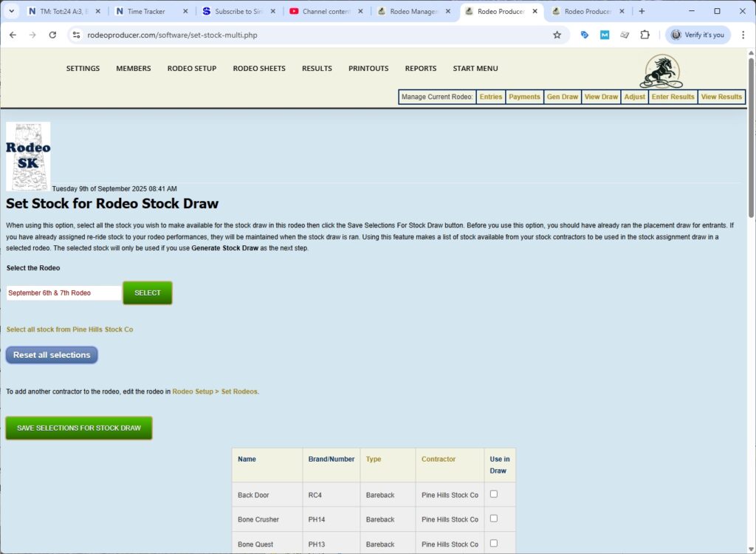Click Select all stock from Pine Hills link
756x554 pixels.
[x=69, y=329]
